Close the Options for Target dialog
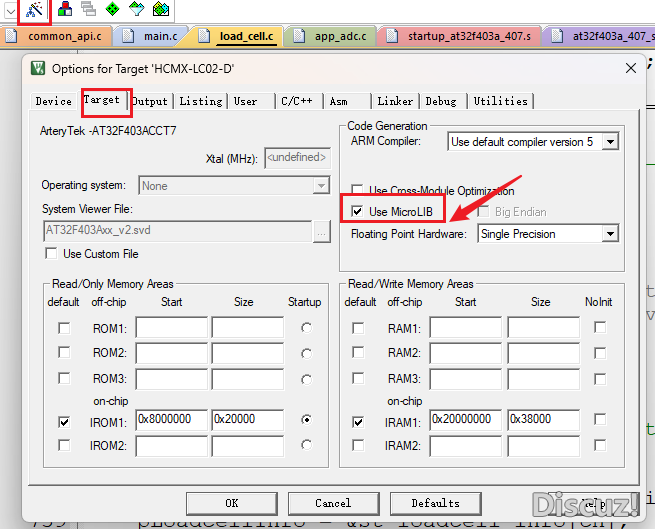This screenshot has height=529, width=655. point(631,68)
